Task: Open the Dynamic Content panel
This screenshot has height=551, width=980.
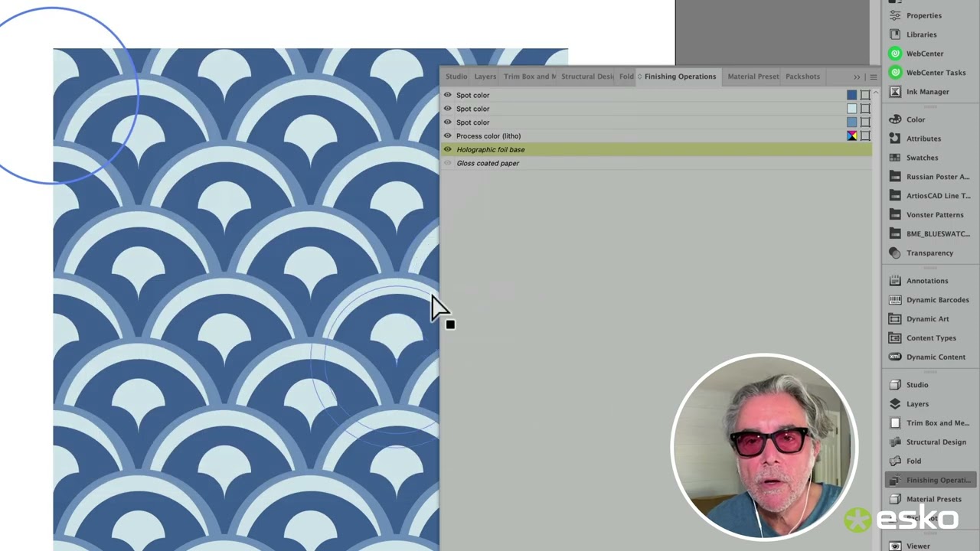Action: 928,357
